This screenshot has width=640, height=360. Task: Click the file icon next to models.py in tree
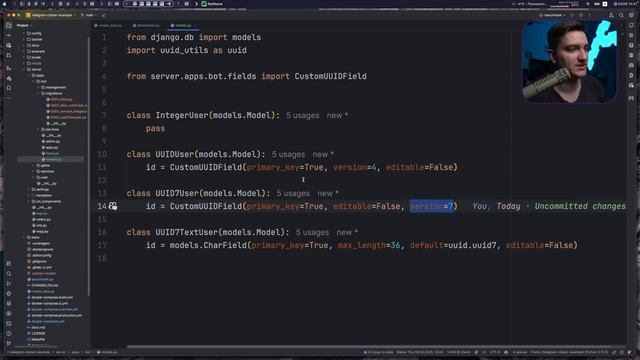(43, 159)
